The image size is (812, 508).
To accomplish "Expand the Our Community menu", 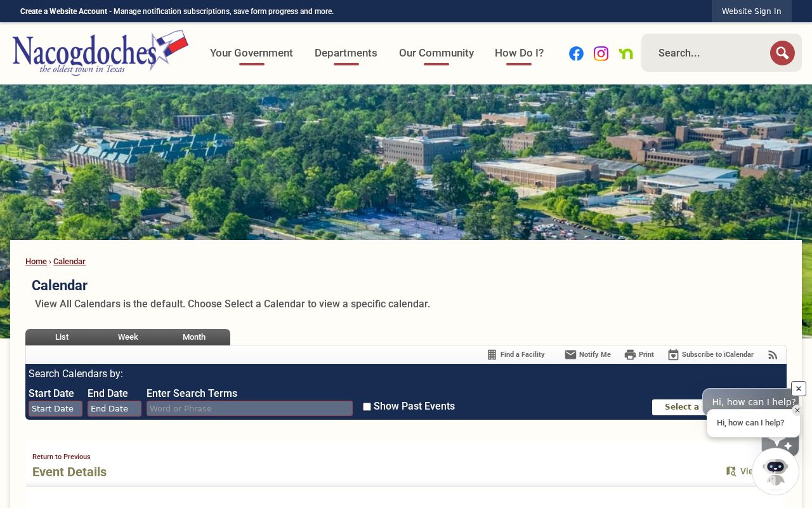I will pos(436,53).
